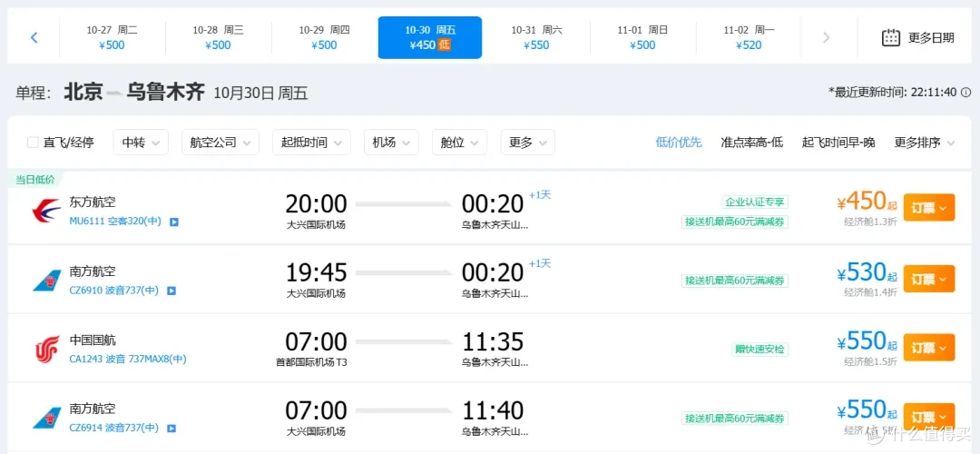The height and width of the screenshot is (454, 980).
Task: Click the 企业认证专享 tag
Action: pos(755,202)
